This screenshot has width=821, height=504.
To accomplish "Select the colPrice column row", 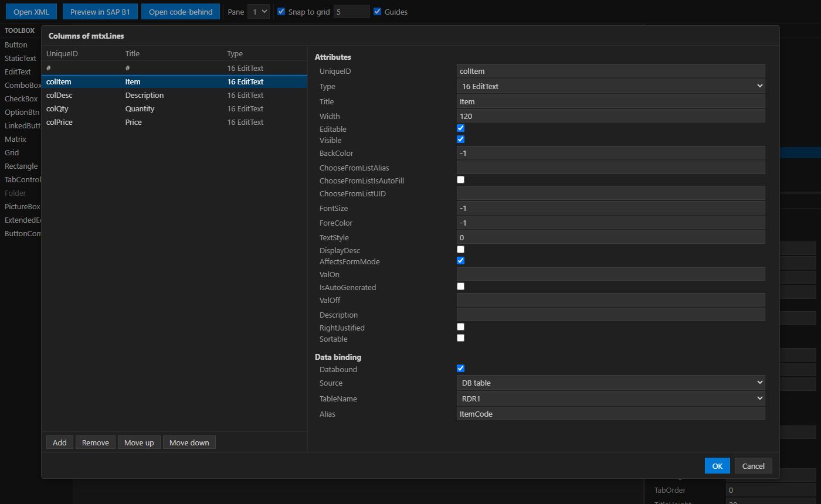I will click(x=174, y=122).
